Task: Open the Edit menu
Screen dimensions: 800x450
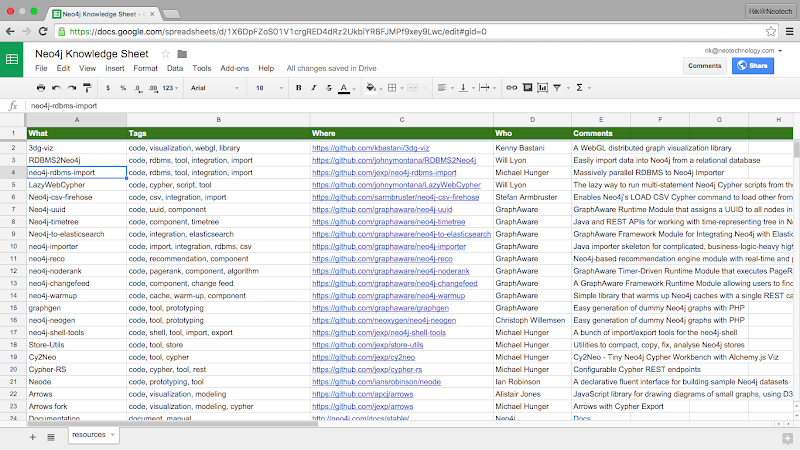Action: [x=63, y=68]
